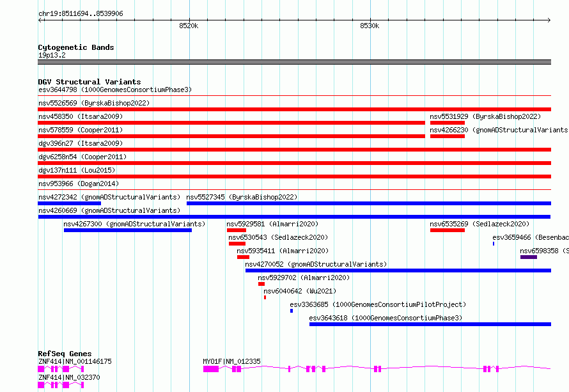Select the nsv5526569 ByrskaBishop2022 variant bar
Image resolution: width=569 pixels, height=392 pixels.
point(294,109)
